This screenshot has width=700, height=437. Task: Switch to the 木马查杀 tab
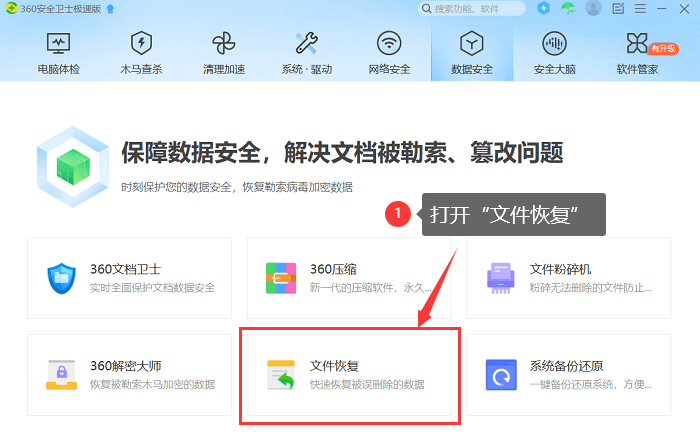coord(141,53)
